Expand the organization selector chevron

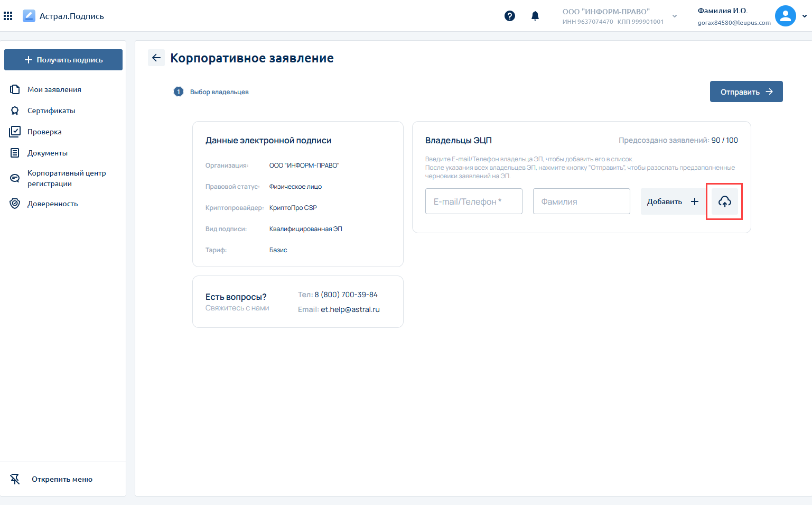pos(675,16)
